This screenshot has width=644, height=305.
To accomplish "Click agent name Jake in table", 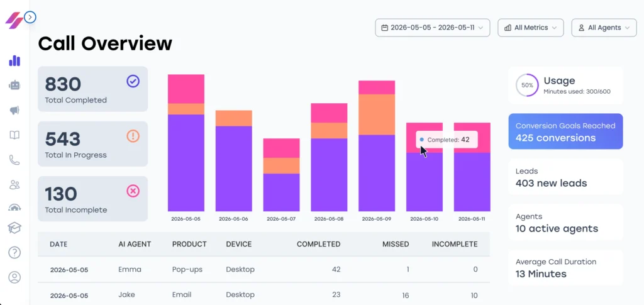I will tap(126, 295).
